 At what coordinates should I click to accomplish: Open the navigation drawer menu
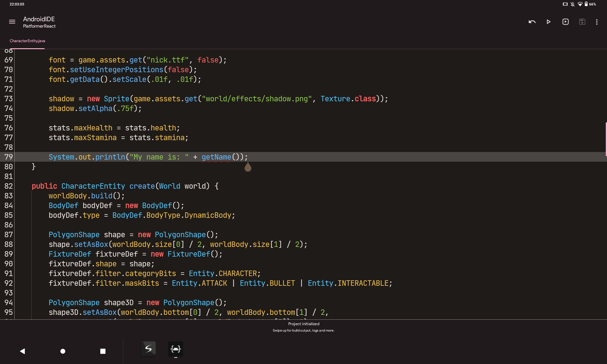point(12,22)
